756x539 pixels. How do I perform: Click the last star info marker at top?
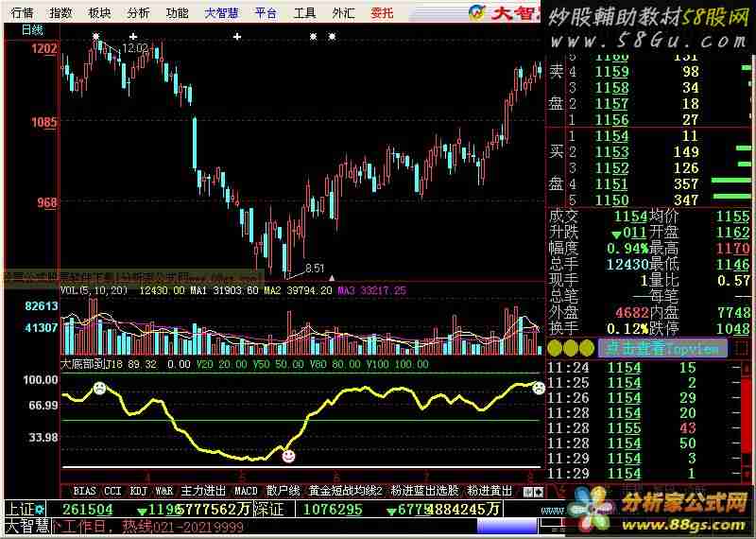pyautogui.click(x=332, y=36)
